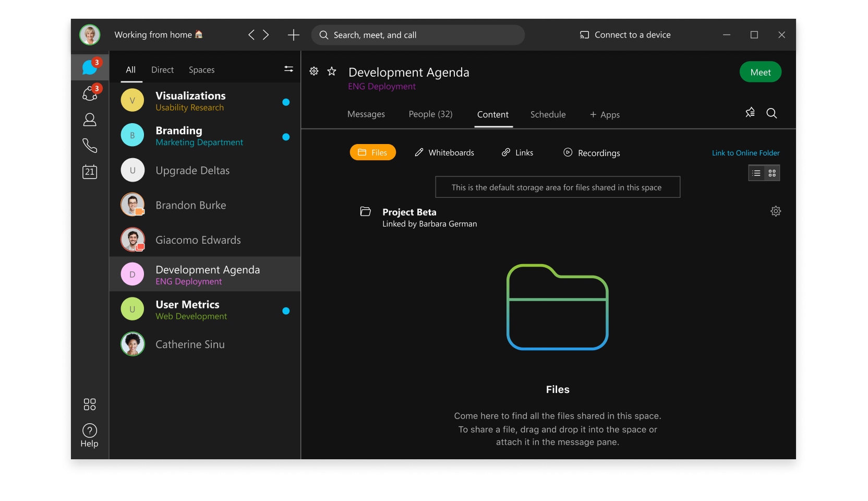Open the Calling icon in left rail
868x501 pixels.
(90, 146)
